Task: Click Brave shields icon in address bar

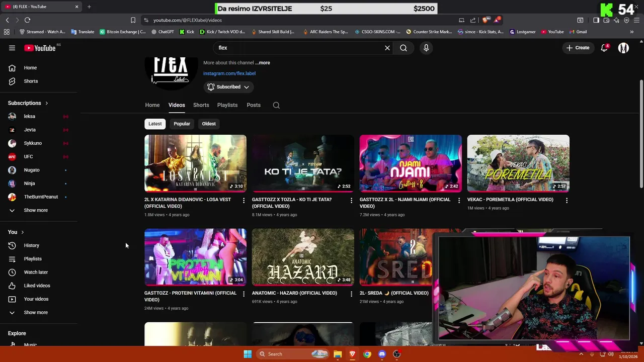Action: coord(485,20)
